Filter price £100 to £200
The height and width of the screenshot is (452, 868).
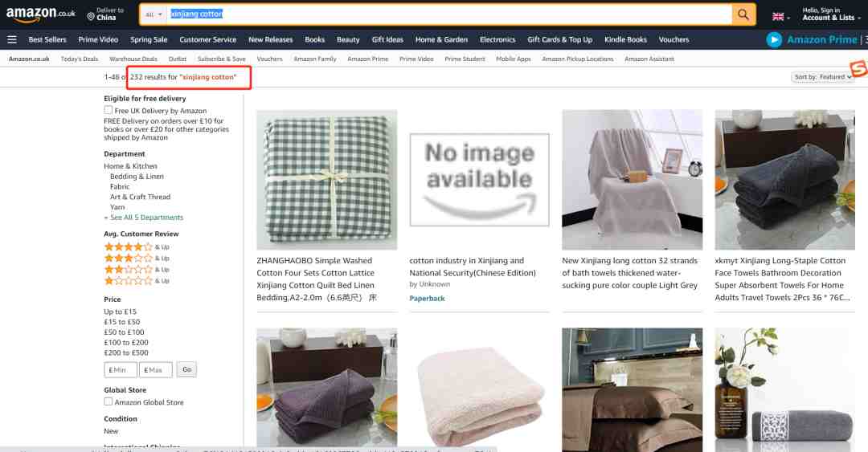[126, 343]
